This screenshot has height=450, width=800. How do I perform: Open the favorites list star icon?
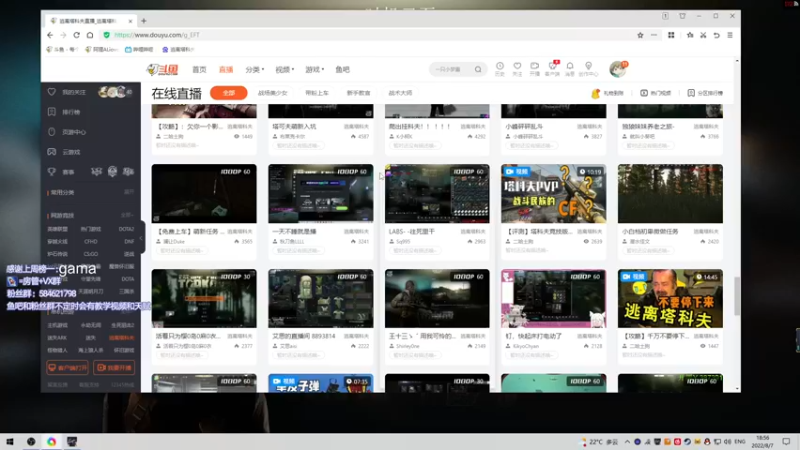coord(690,35)
